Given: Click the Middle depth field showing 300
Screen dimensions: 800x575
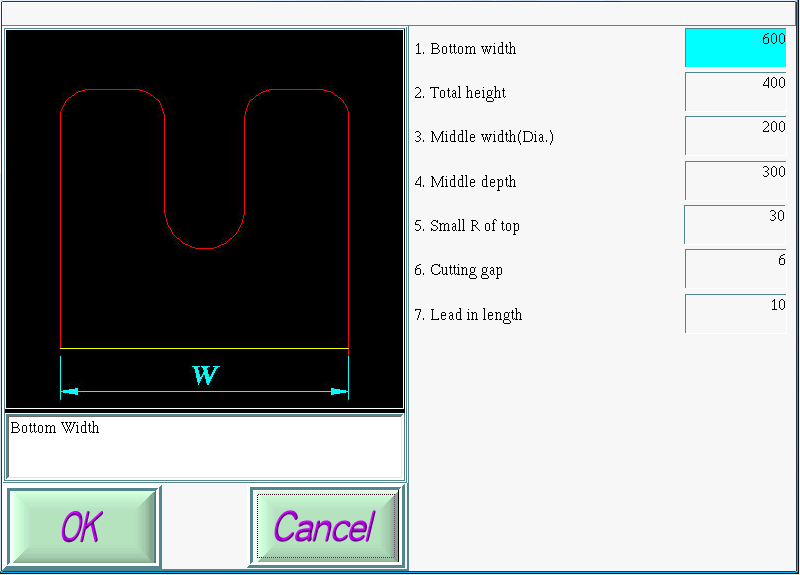Looking at the screenshot, I should [735, 181].
